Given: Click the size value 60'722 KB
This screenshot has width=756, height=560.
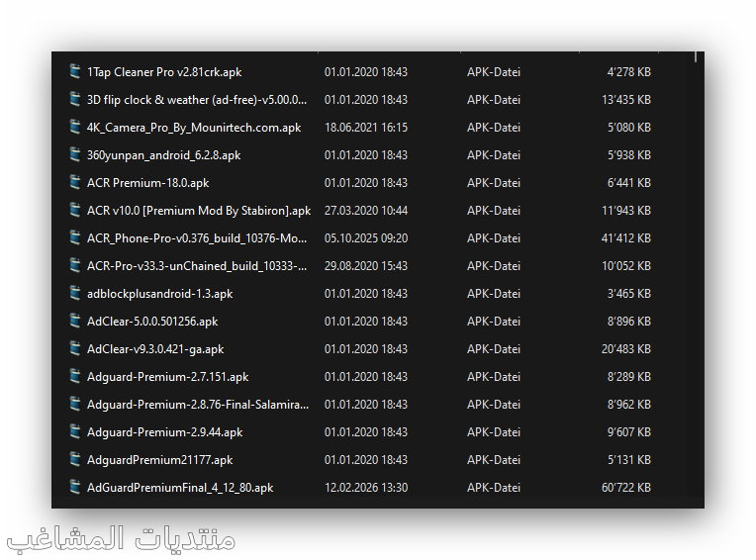Looking at the screenshot, I should pos(626,488).
